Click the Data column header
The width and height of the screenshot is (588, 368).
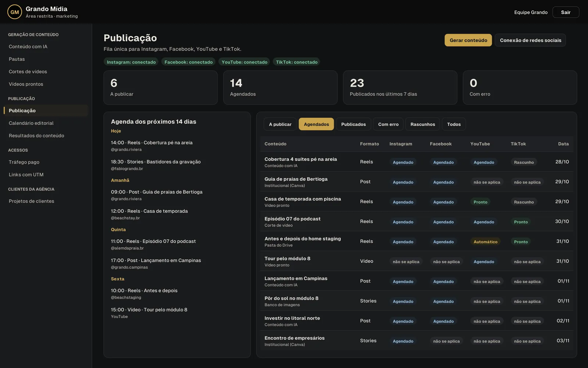coord(563,144)
